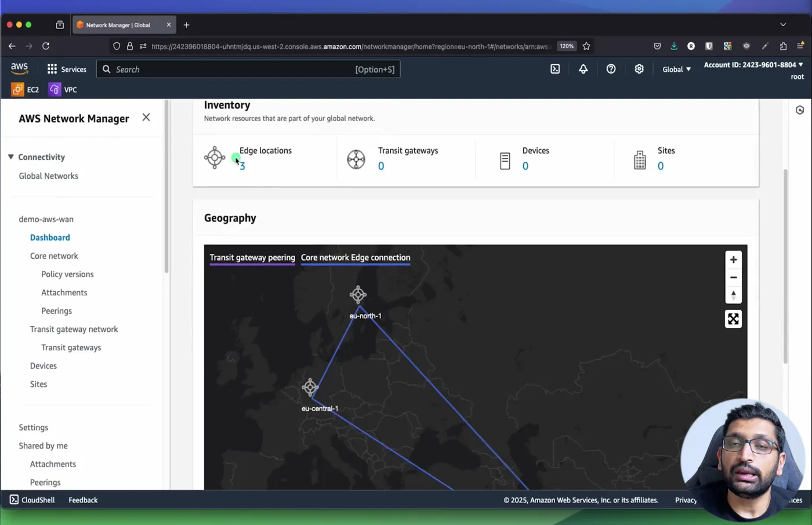The image size is (812, 525).
Task: Open the Global region dropdown
Action: (676, 69)
